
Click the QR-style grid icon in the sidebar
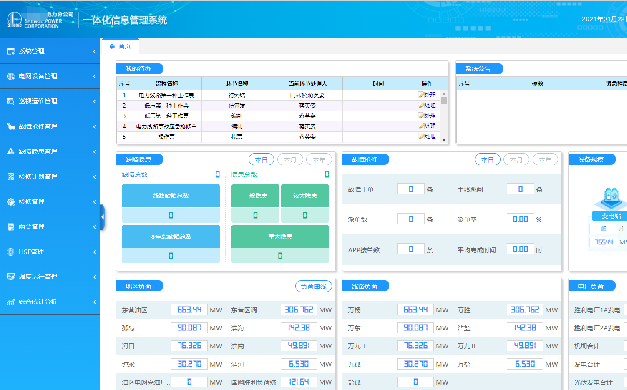[11, 176]
